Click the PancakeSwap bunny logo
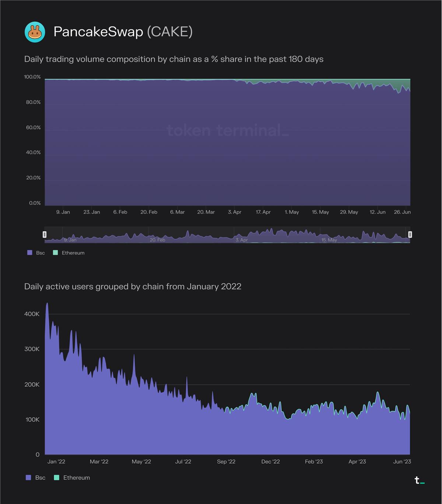Image resolution: width=442 pixels, height=504 pixels. pos(35,32)
